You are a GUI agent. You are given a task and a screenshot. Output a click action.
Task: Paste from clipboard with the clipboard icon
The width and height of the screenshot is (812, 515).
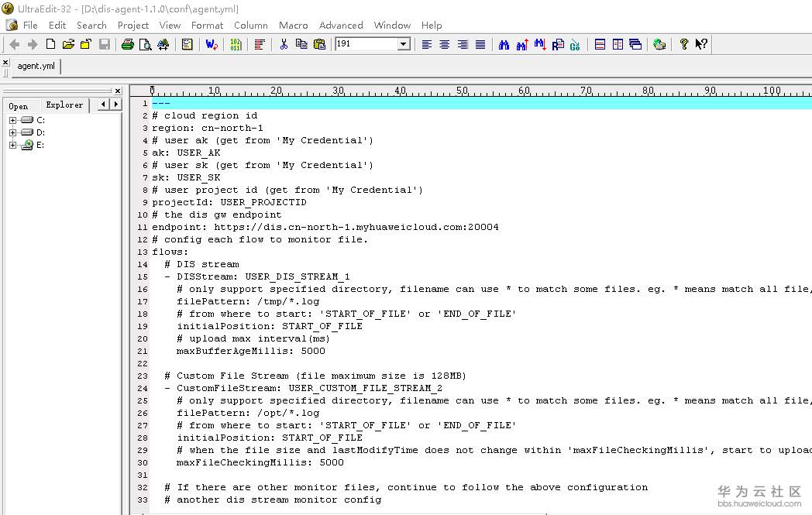(x=319, y=44)
